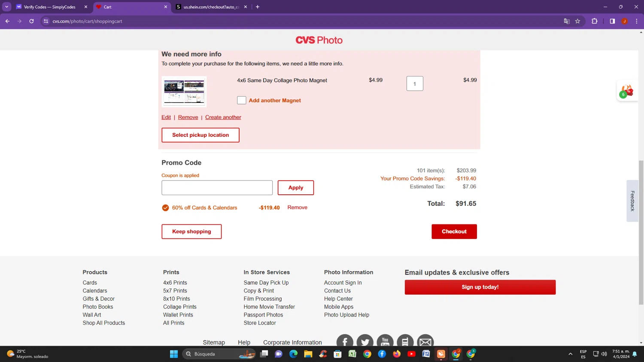Click the magnet quantity box

tap(415, 84)
